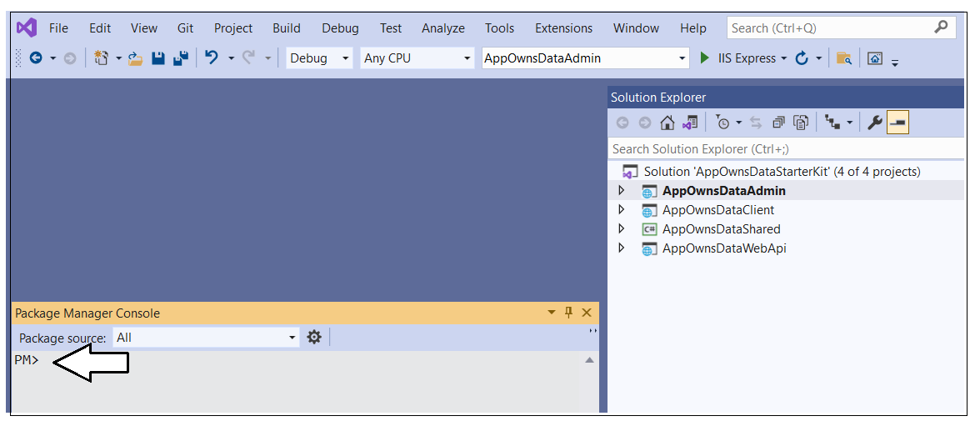Open the IIS Express dropdown arrow

click(783, 58)
